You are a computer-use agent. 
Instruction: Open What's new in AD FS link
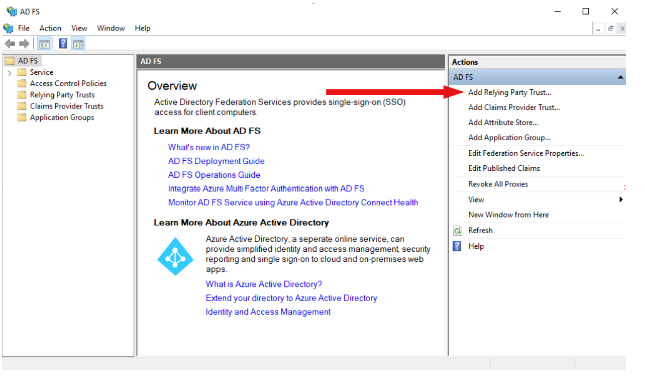pyautogui.click(x=209, y=147)
